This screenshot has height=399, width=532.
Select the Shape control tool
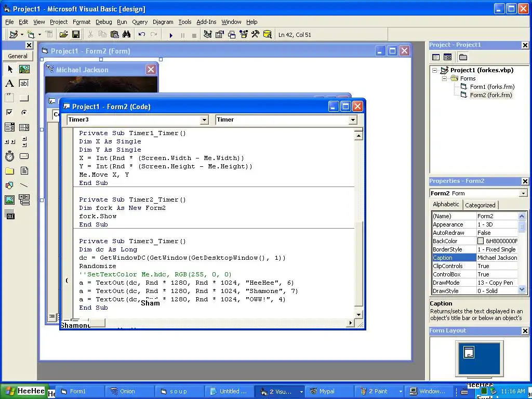[x=10, y=185]
